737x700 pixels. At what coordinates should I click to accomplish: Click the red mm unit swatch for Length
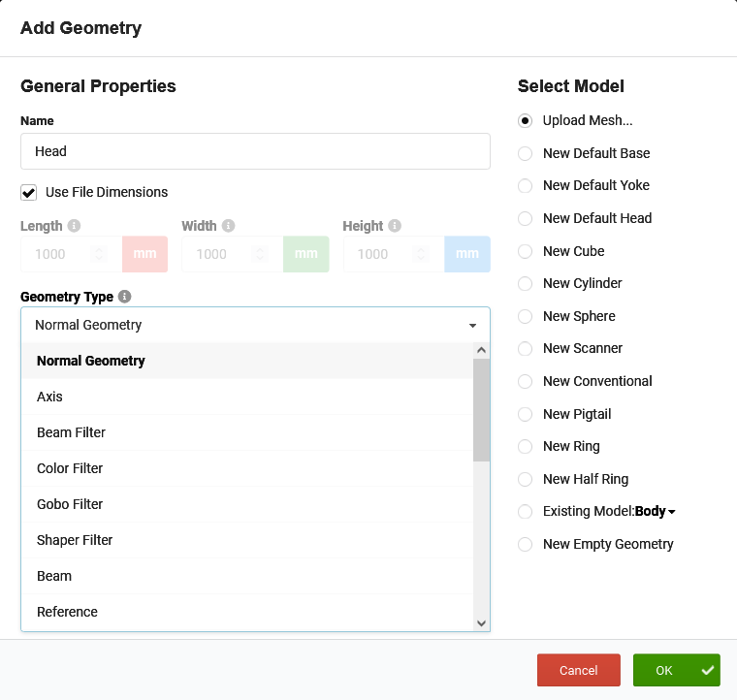click(x=144, y=254)
